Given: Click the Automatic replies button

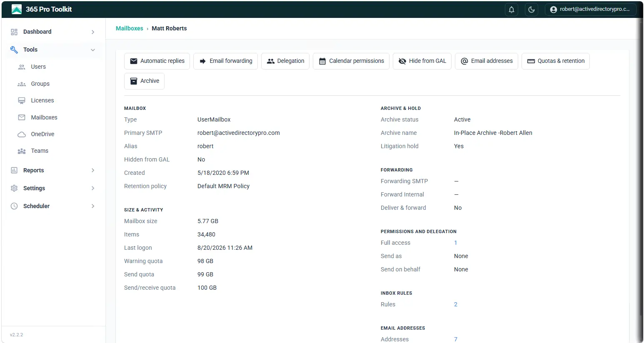Looking at the screenshot, I should point(157,61).
